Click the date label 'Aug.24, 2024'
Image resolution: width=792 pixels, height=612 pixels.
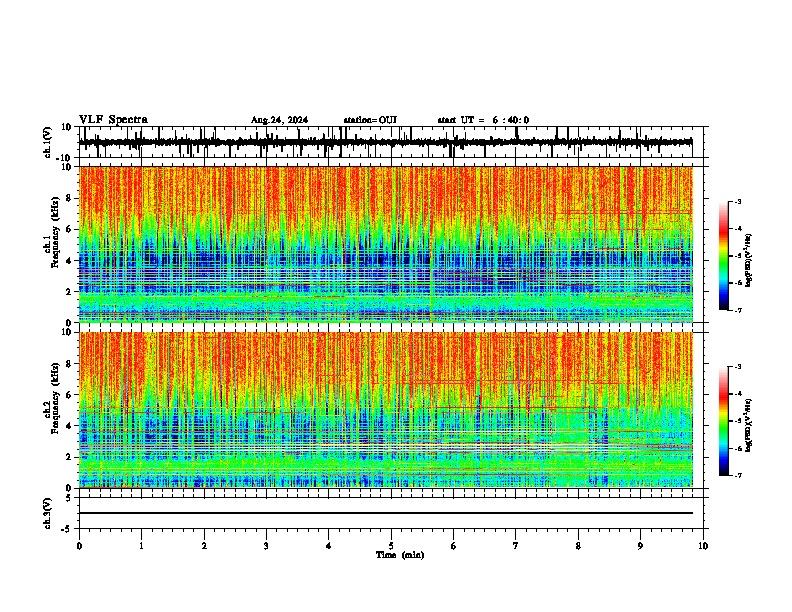279,120
